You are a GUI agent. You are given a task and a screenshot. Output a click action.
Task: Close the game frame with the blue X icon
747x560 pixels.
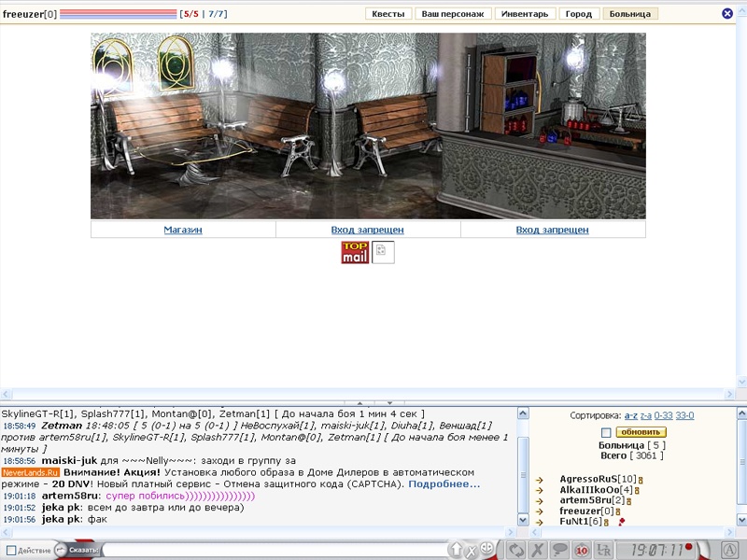click(727, 14)
